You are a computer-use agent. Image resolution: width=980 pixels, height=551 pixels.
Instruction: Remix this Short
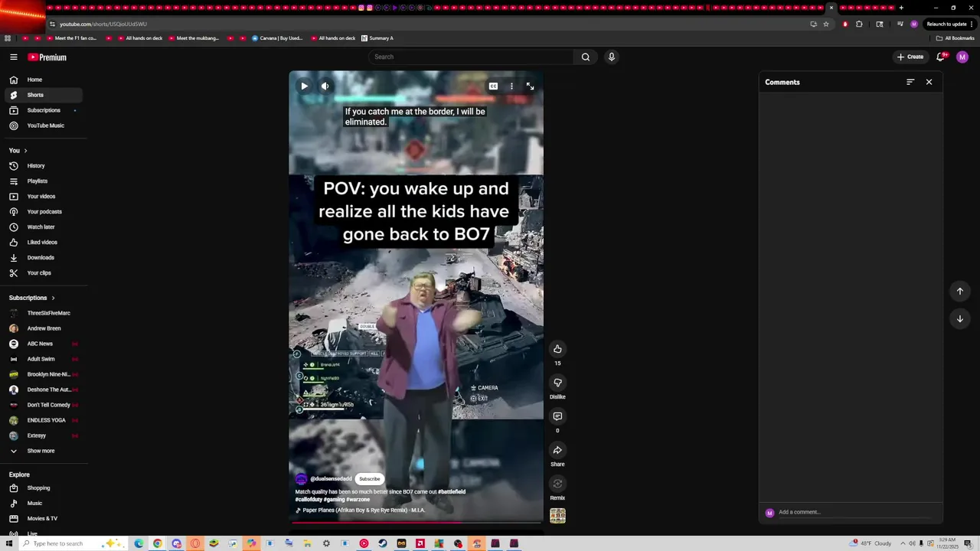[557, 484]
